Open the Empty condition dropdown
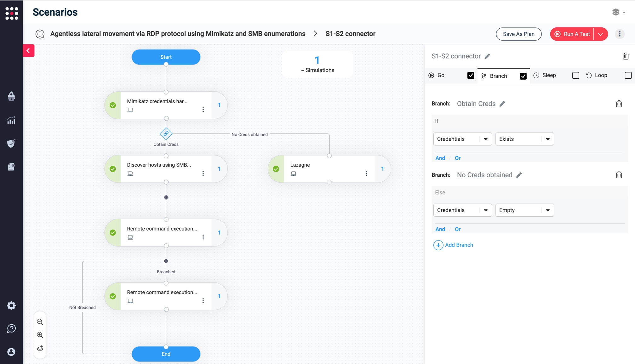This screenshot has width=635, height=364. coord(524,210)
